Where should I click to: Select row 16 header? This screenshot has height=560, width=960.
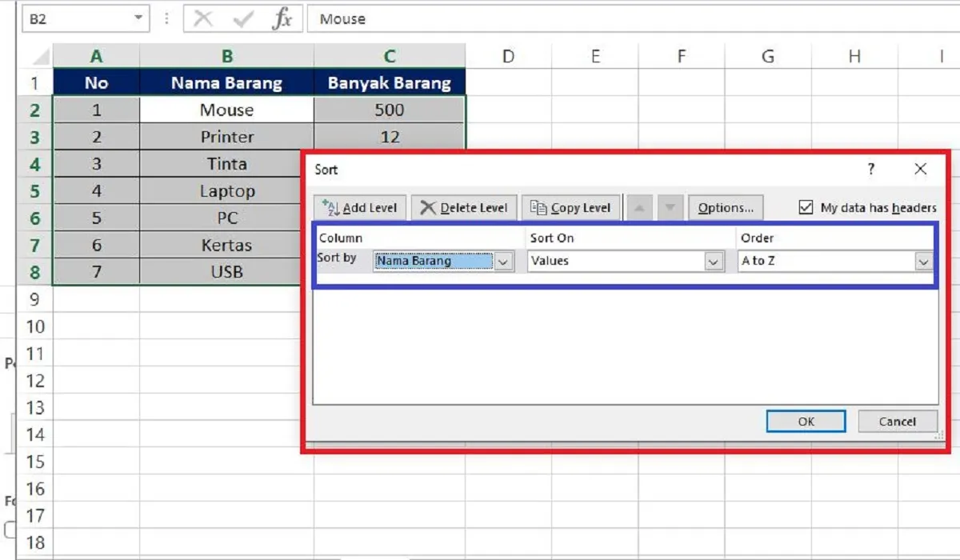click(34, 489)
